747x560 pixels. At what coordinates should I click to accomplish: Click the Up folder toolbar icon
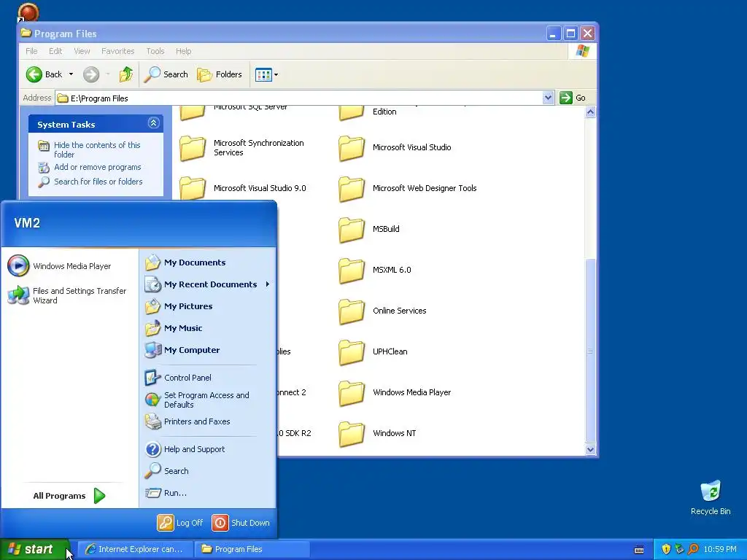pyautogui.click(x=125, y=74)
